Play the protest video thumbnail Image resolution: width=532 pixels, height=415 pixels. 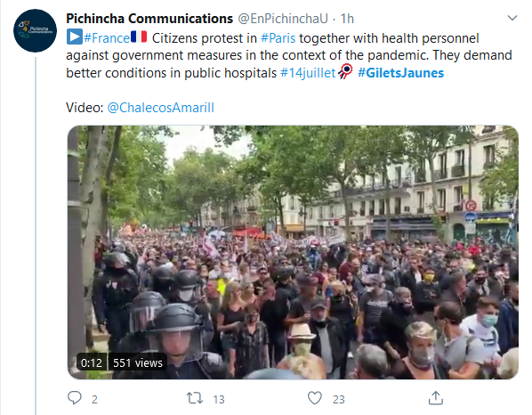(x=293, y=252)
